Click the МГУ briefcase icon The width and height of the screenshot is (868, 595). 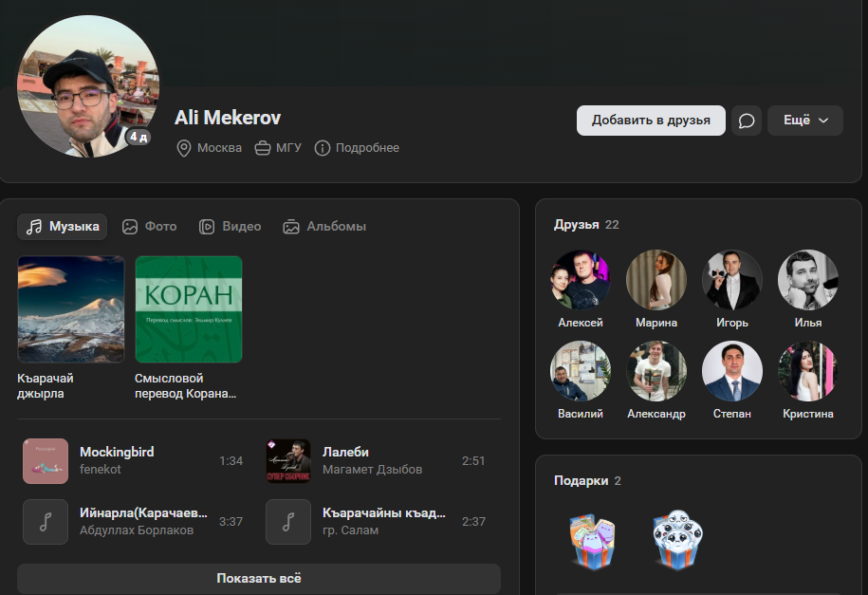click(x=263, y=148)
